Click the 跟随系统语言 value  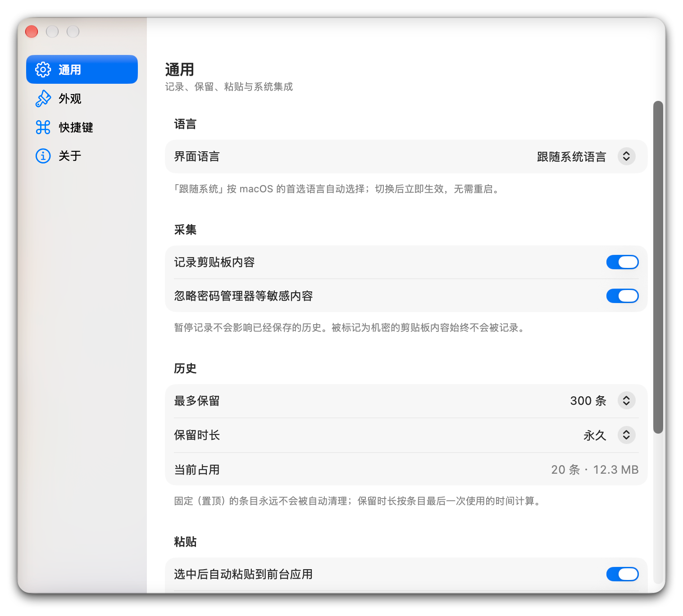(x=571, y=157)
